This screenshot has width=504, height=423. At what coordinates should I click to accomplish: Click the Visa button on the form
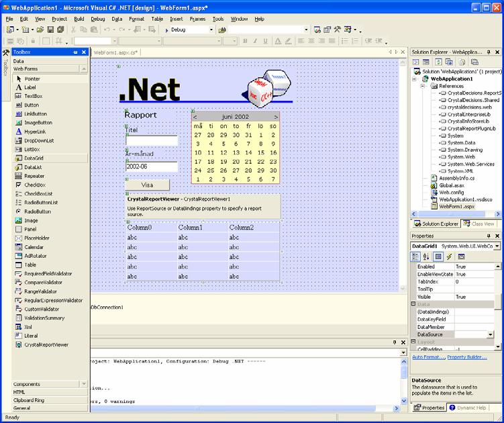147,185
